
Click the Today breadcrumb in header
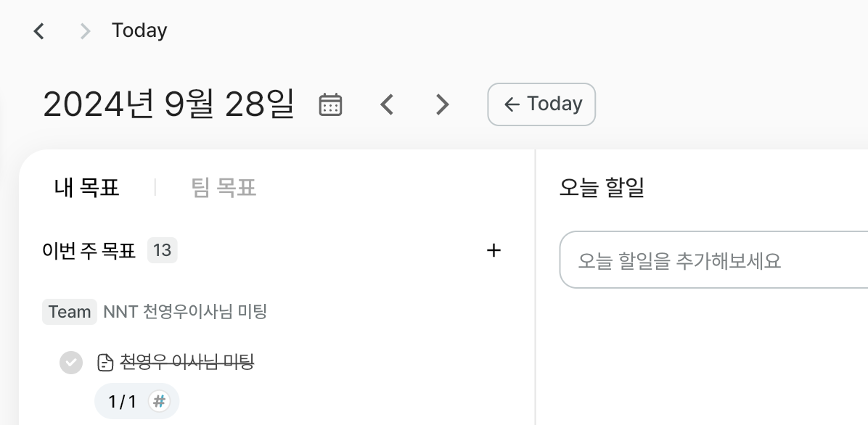tap(139, 30)
